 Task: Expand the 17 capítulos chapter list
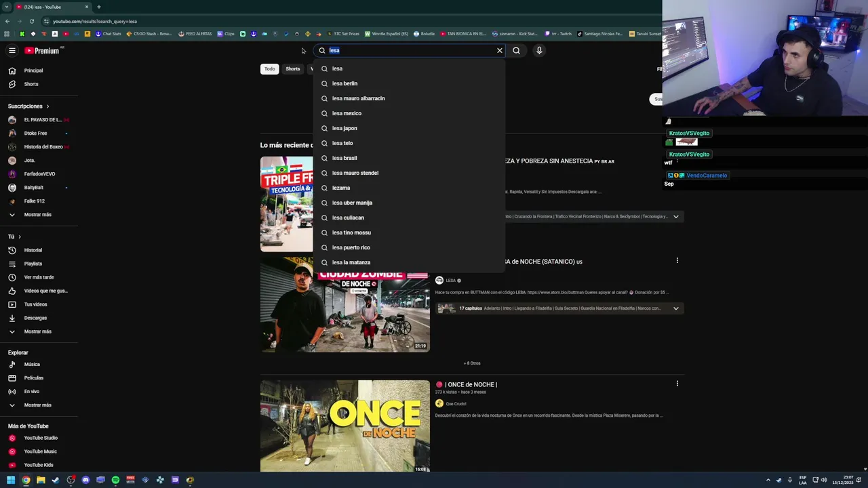tap(676, 308)
